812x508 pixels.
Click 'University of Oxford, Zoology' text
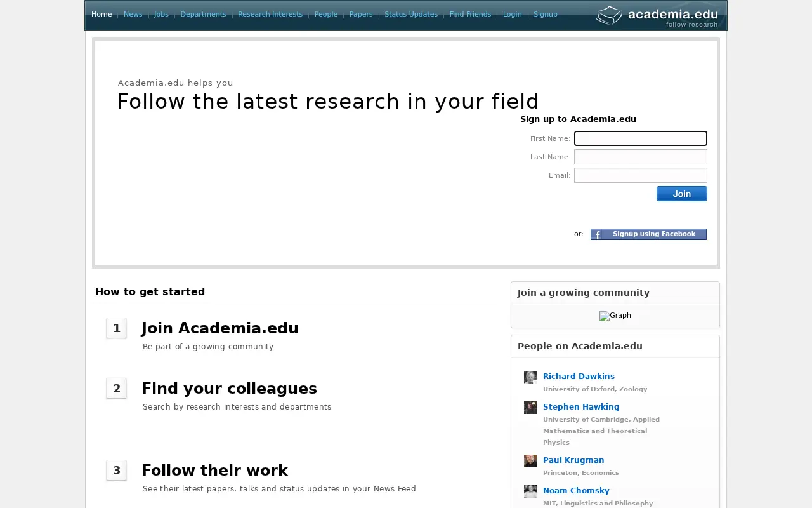tap(595, 389)
